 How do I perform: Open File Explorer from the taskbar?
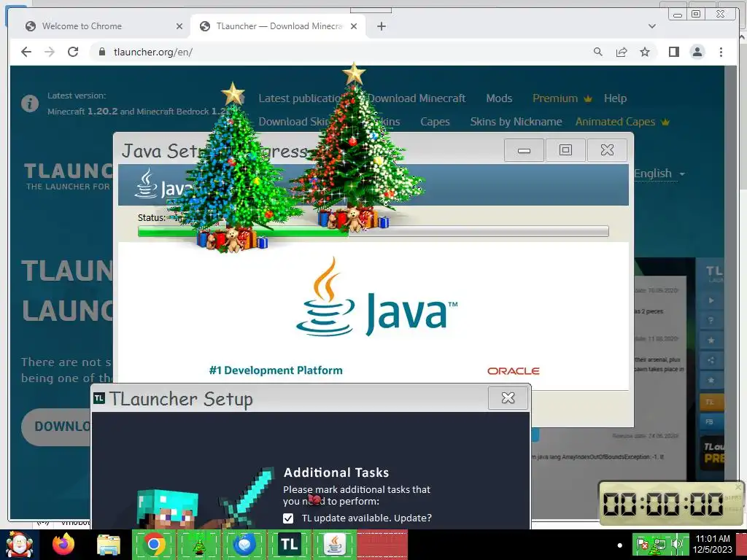(x=109, y=545)
